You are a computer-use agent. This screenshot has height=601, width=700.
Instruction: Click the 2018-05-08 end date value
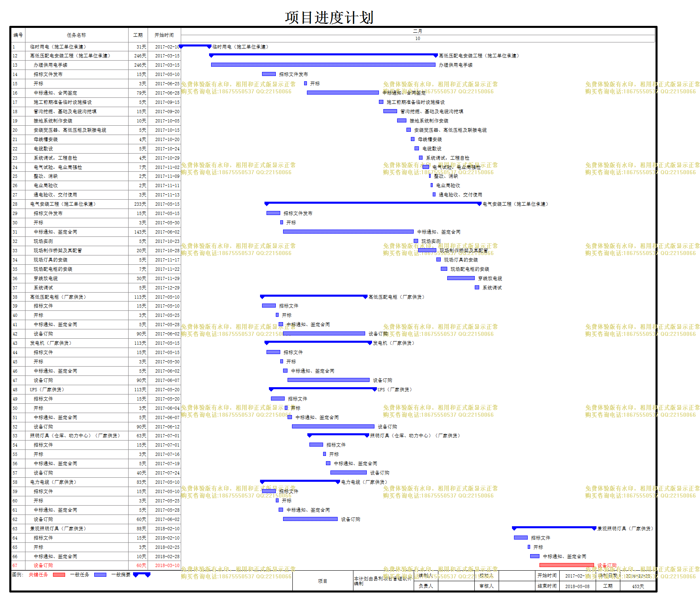click(x=577, y=586)
